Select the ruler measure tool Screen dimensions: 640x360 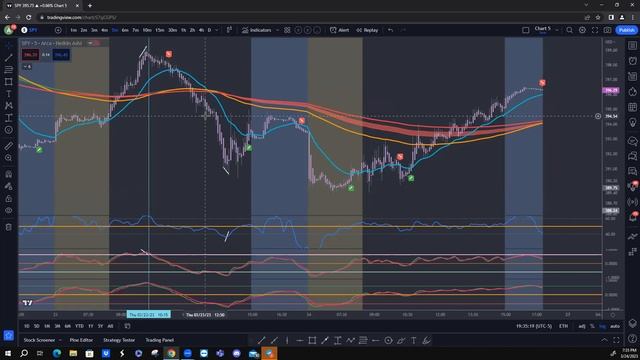pyautogui.click(x=9, y=146)
